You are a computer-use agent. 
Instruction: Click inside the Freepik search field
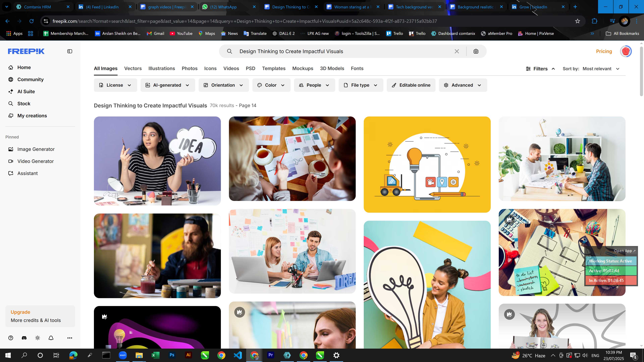coord(345,51)
